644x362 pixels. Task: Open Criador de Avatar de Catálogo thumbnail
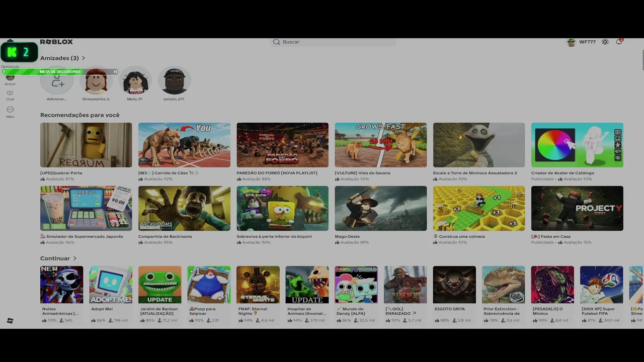[577, 145]
